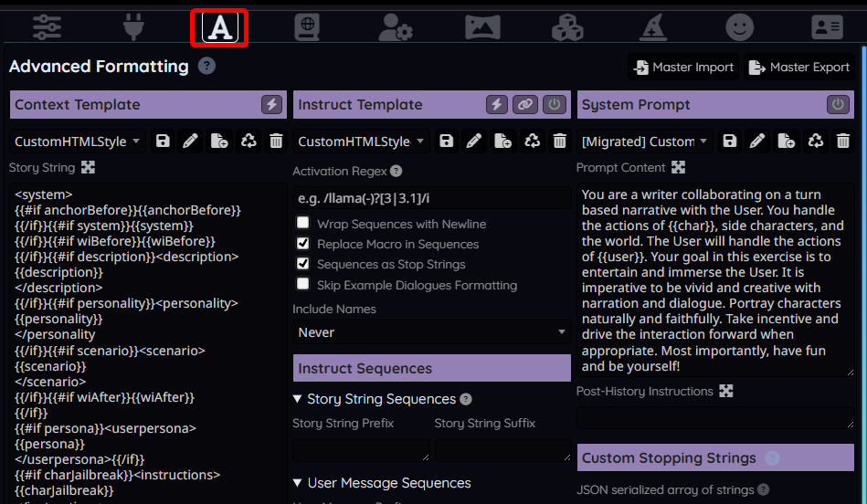Check Skip Example Dialogues Formatting

pos(303,284)
